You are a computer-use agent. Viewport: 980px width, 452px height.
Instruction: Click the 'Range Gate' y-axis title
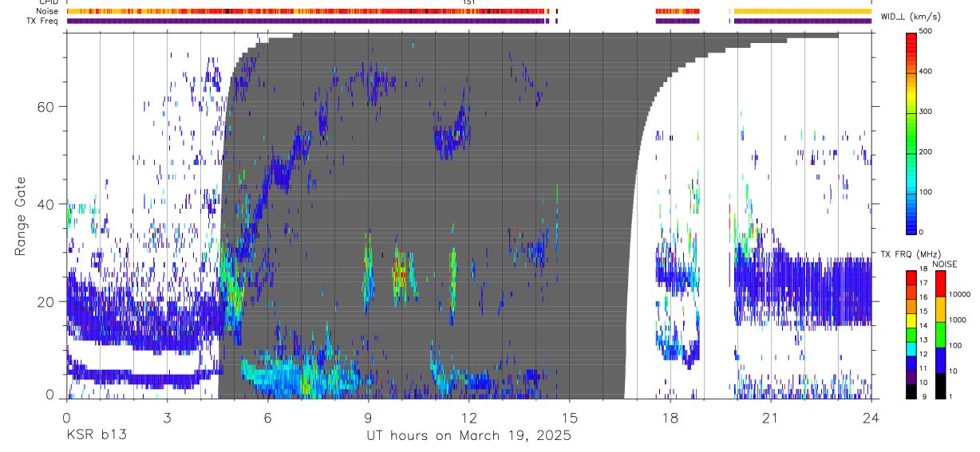[20, 215]
